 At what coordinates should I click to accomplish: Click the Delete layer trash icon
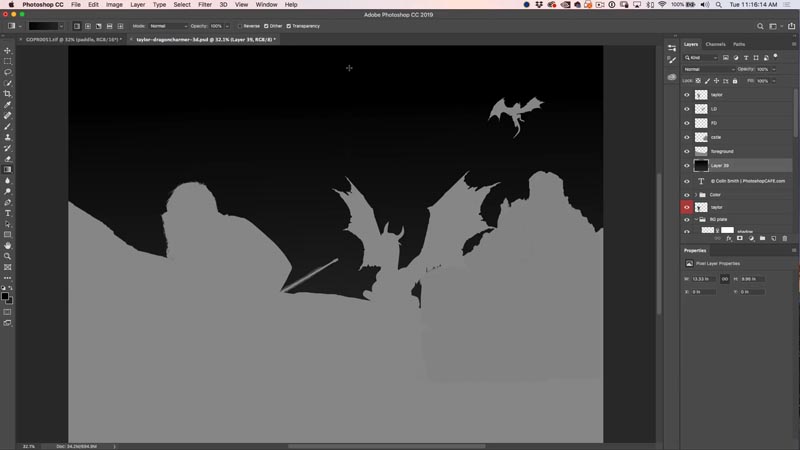click(x=785, y=238)
